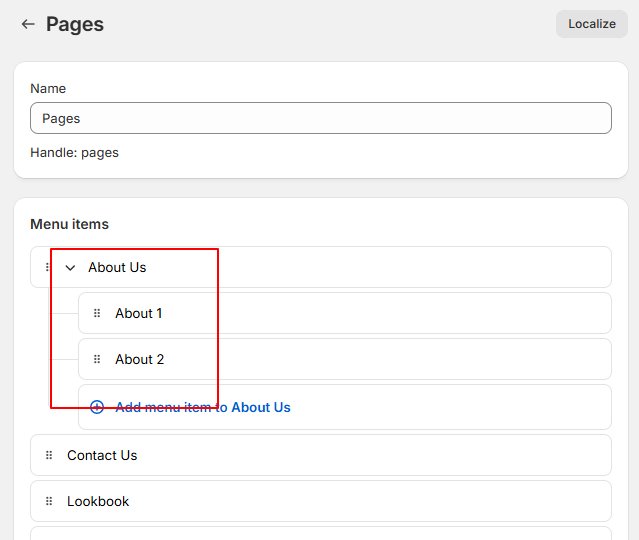Collapse the About Us submenu chevron
The height and width of the screenshot is (540, 639).
(70, 268)
